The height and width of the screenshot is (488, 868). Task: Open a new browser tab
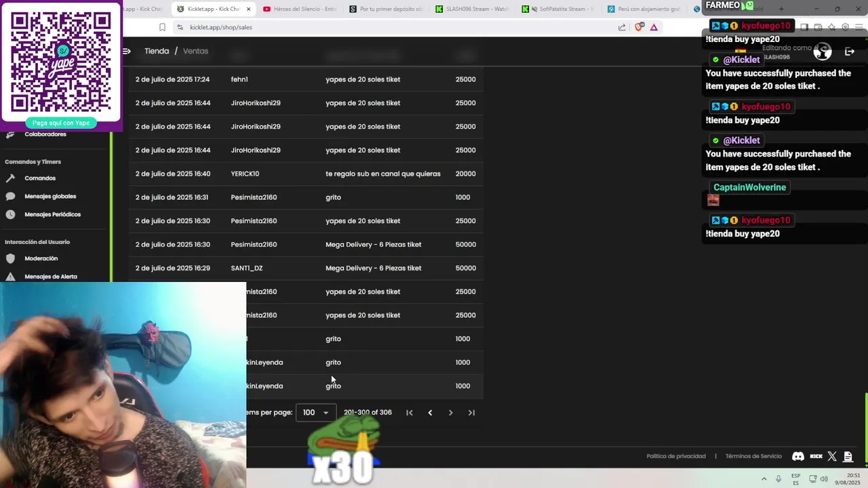(x=781, y=9)
